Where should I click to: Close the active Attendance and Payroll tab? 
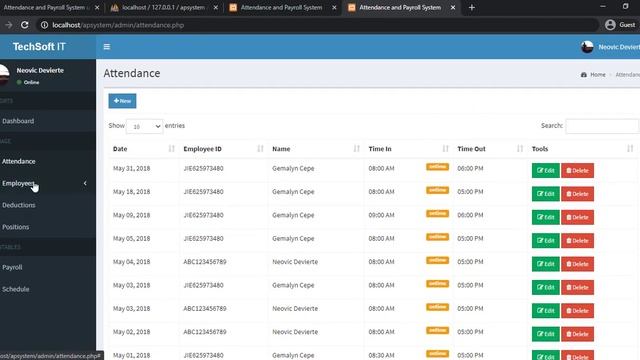click(x=453, y=7)
